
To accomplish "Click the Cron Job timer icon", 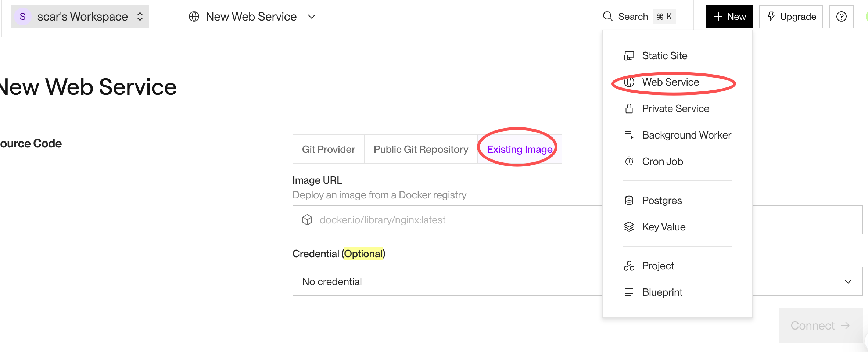I will (x=629, y=162).
